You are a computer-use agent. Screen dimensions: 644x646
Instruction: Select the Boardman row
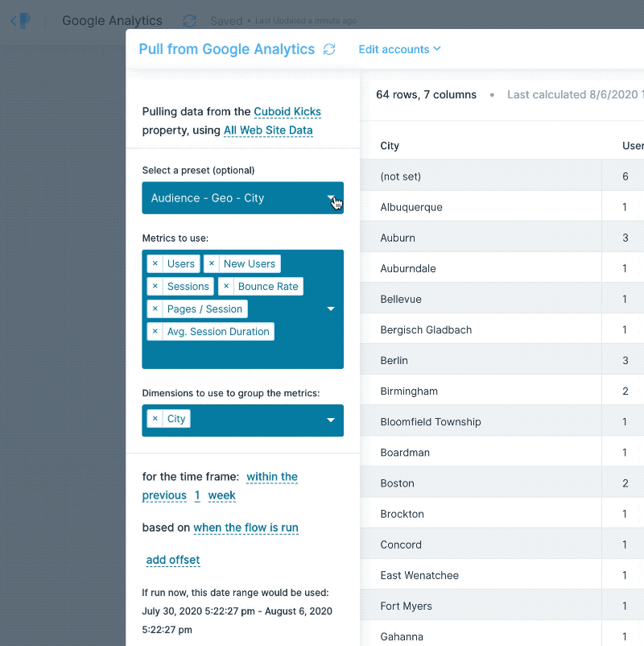pos(502,453)
